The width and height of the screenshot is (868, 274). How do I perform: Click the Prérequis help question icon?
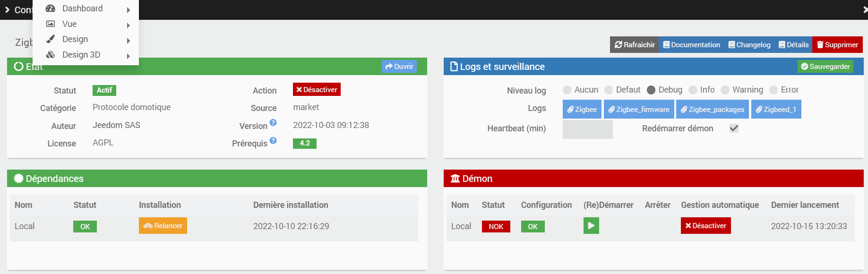click(273, 141)
